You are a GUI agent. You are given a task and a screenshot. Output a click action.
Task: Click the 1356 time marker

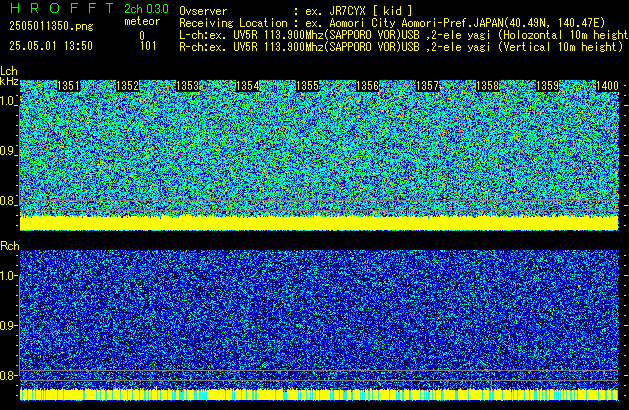367,86
